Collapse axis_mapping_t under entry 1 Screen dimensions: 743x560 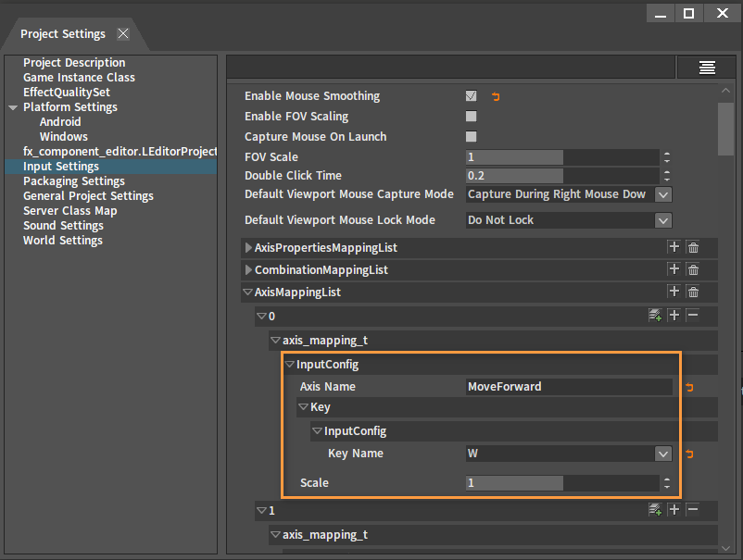[275, 535]
